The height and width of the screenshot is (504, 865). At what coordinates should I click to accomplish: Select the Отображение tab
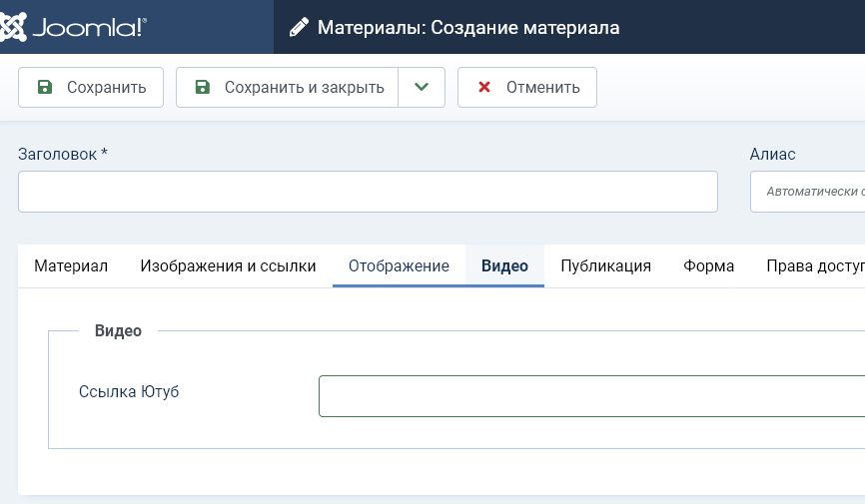pyautogui.click(x=399, y=265)
